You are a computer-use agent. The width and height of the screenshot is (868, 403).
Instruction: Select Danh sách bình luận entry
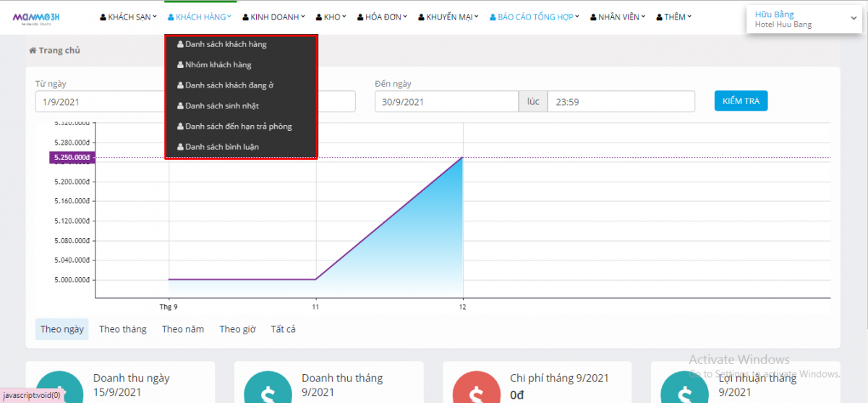[221, 147]
